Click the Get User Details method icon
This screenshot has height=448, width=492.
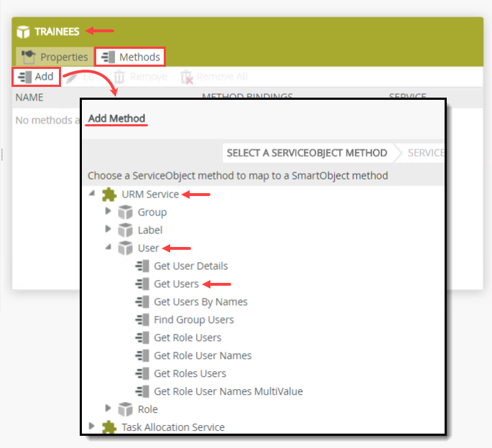click(x=142, y=266)
